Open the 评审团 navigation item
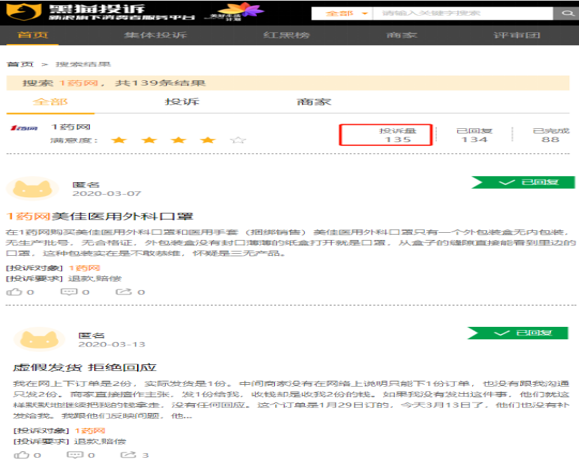This screenshot has height=461, width=579. [517, 35]
